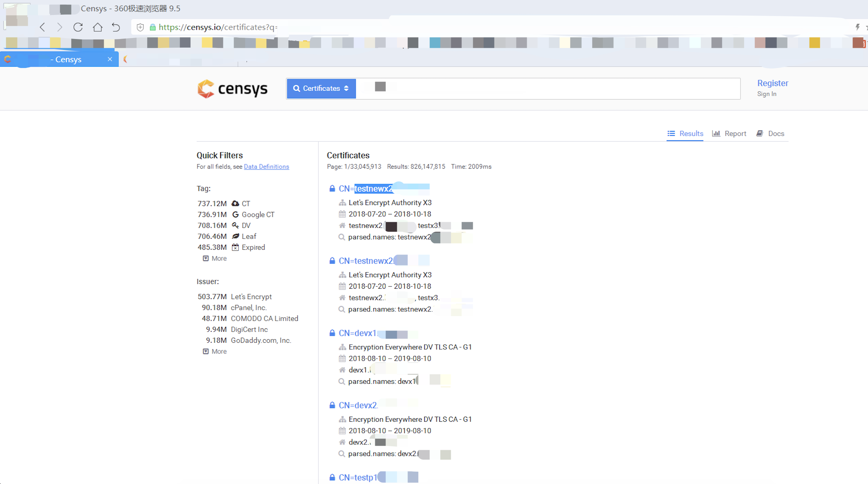Click the green padlock in address bar
The width and height of the screenshot is (868, 484).
pyautogui.click(x=153, y=27)
